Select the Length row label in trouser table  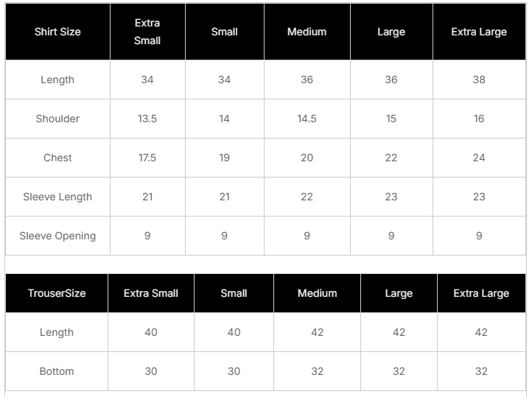tap(57, 332)
